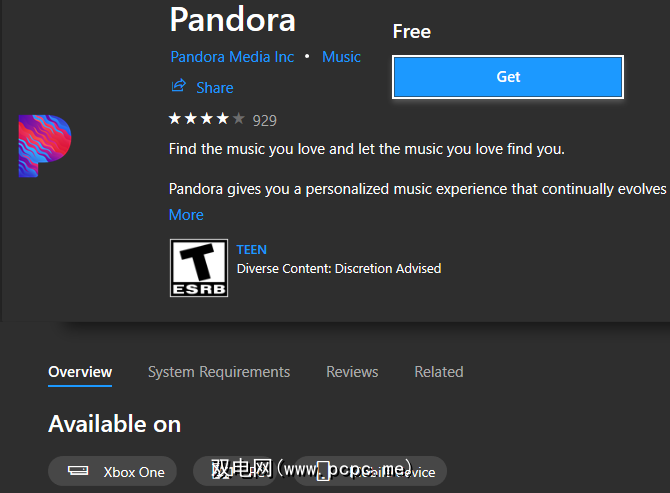The width and height of the screenshot is (670, 493).
Task: Open the Reviews tab
Action: click(352, 372)
